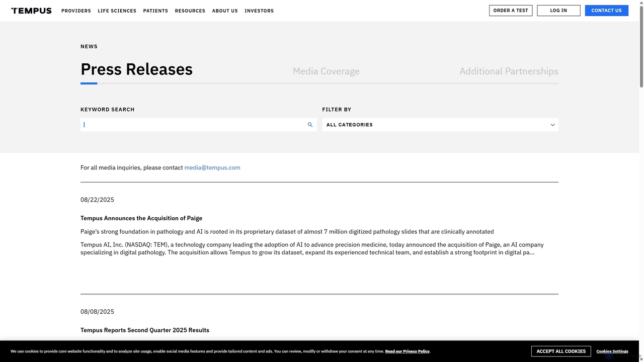Click the FILTER BY label
The width and height of the screenshot is (644, 362).
337,110
